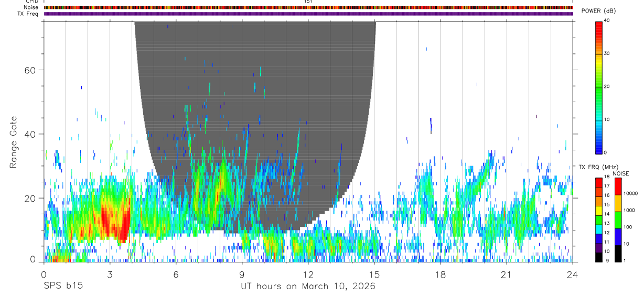Click the '100' tick on NOISE legend

[627, 227]
